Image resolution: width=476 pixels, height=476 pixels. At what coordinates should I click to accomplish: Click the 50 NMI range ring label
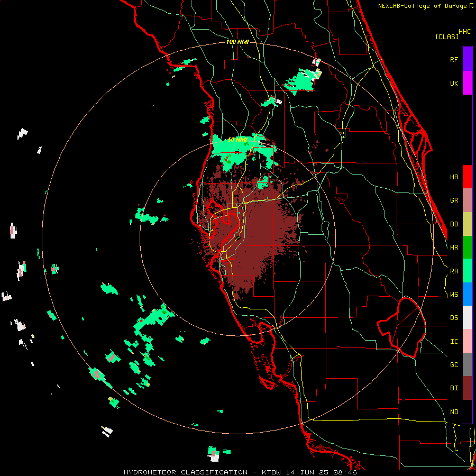point(237,140)
